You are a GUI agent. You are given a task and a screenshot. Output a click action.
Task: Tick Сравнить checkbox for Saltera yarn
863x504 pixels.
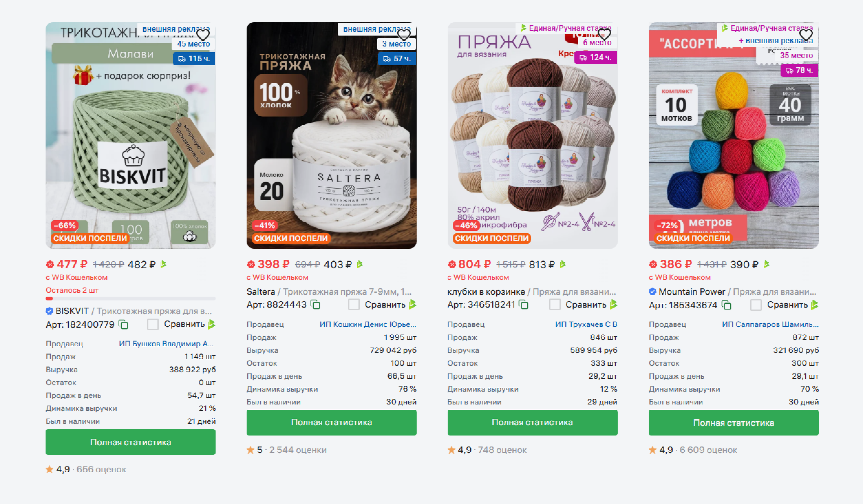[354, 305]
